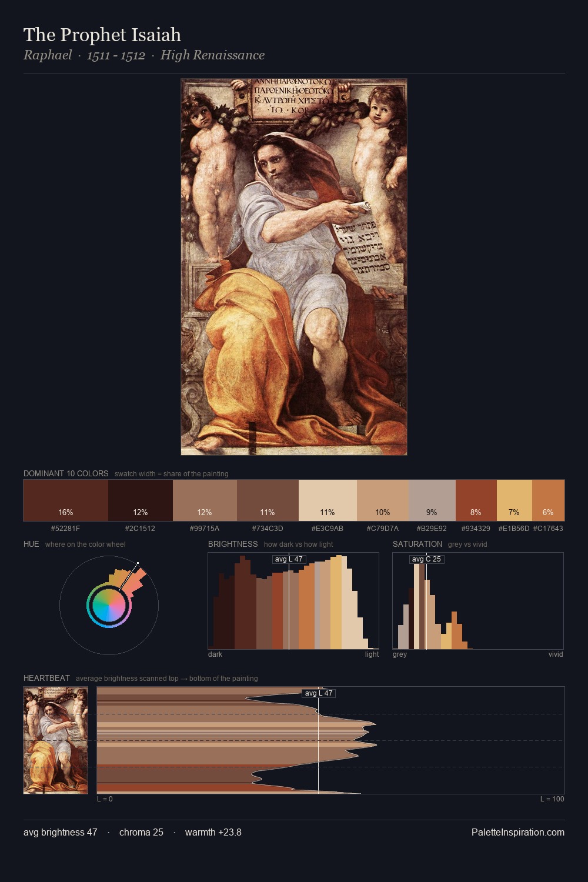The height and width of the screenshot is (882, 588).
Task: Select the pale #E3C9AB swatch
Action: (328, 500)
